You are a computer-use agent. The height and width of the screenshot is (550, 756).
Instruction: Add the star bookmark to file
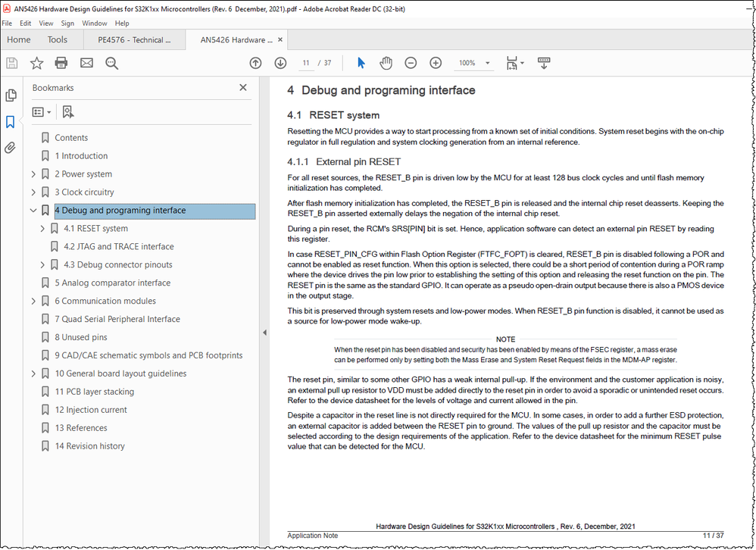coord(36,63)
